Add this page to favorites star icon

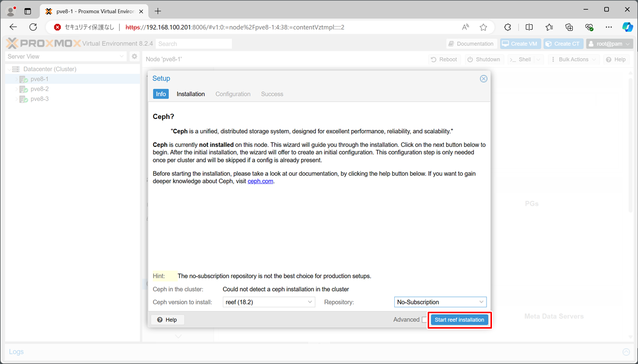coord(483,27)
